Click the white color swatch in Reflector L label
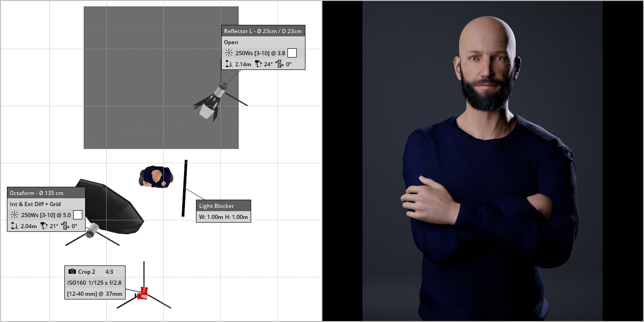This screenshot has width=644, height=322. click(292, 53)
